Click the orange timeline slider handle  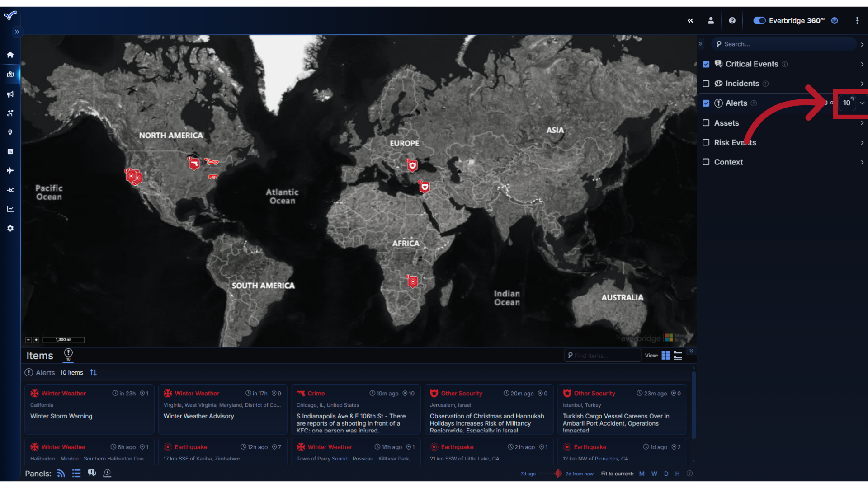click(559, 474)
